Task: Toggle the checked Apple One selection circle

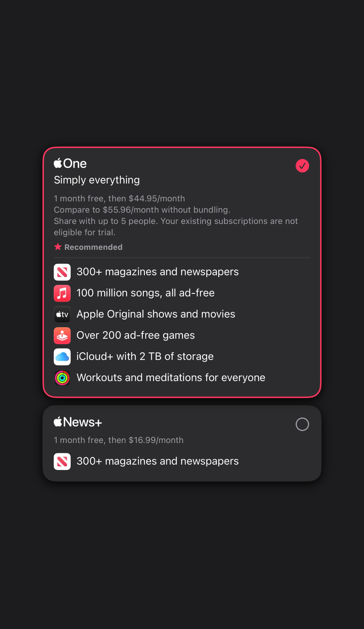Action: [302, 166]
